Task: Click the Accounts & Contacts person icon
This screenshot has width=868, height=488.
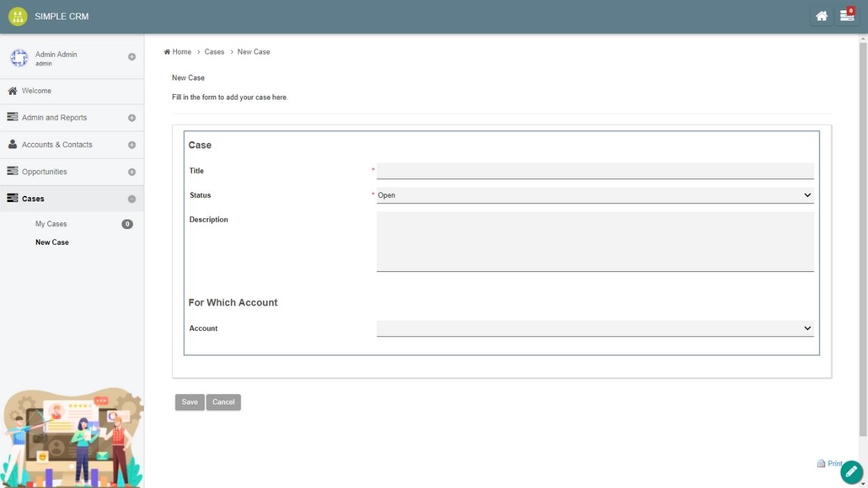Action: 12,144
